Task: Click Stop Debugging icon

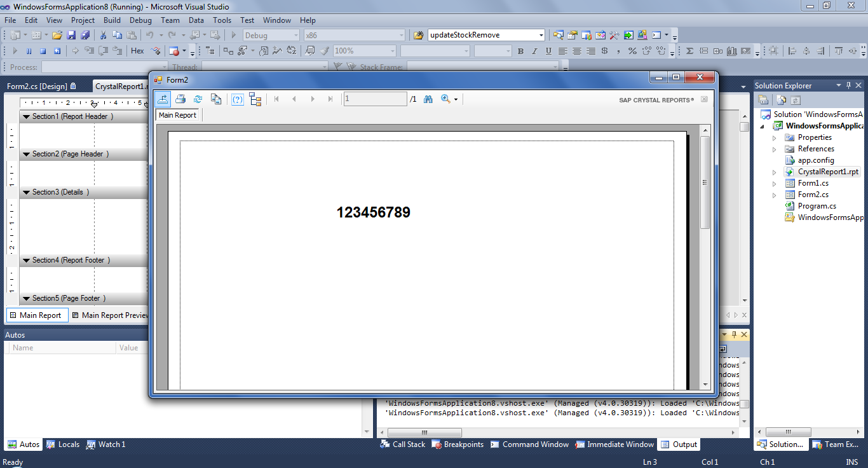Action: tap(43, 51)
